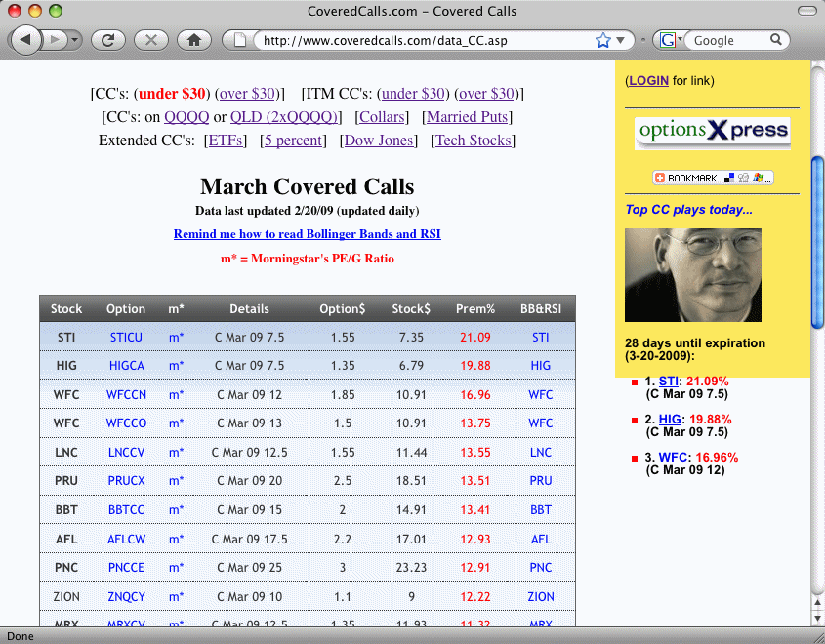The width and height of the screenshot is (825, 644).
Task: Click the browser Forward arrow button
Action: (x=55, y=40)
